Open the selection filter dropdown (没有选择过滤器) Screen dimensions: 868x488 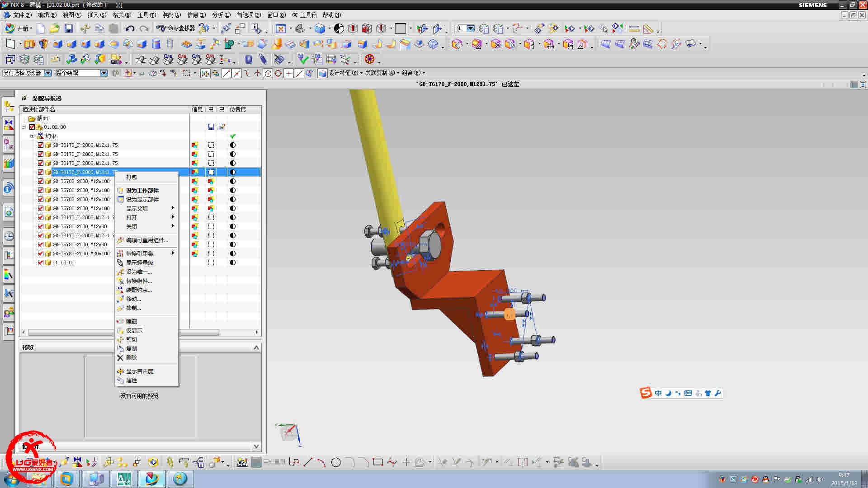click(47, 73)
